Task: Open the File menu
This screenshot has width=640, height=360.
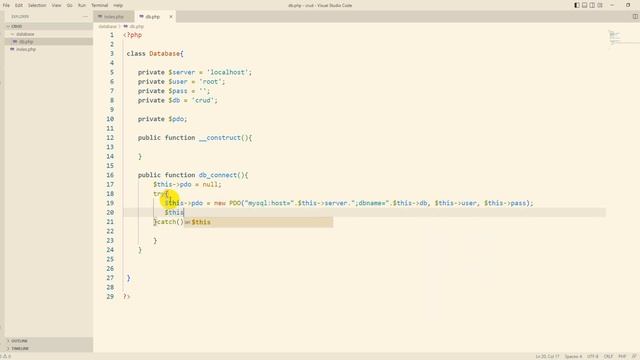Action: click(6, 5)
